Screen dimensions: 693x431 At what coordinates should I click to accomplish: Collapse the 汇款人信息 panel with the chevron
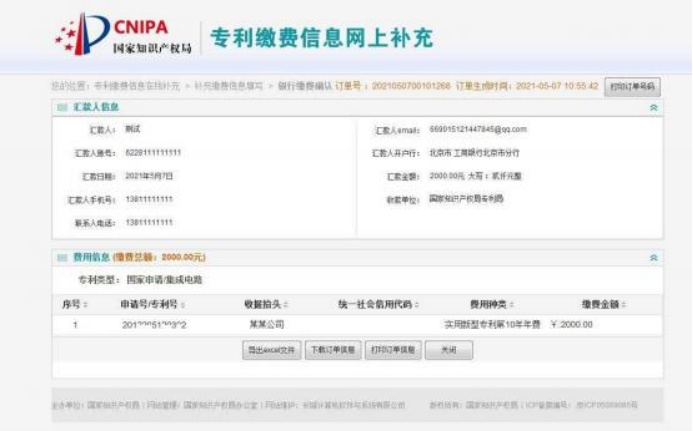coord(654,107)
